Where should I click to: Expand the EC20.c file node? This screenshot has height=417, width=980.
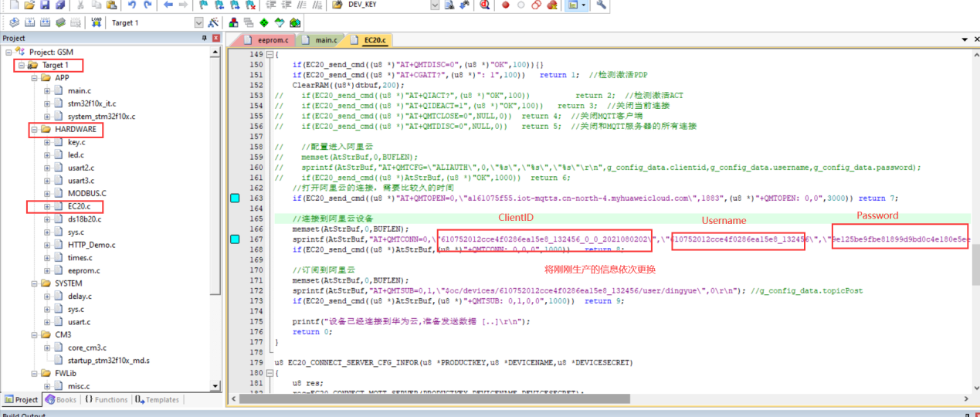47,206
